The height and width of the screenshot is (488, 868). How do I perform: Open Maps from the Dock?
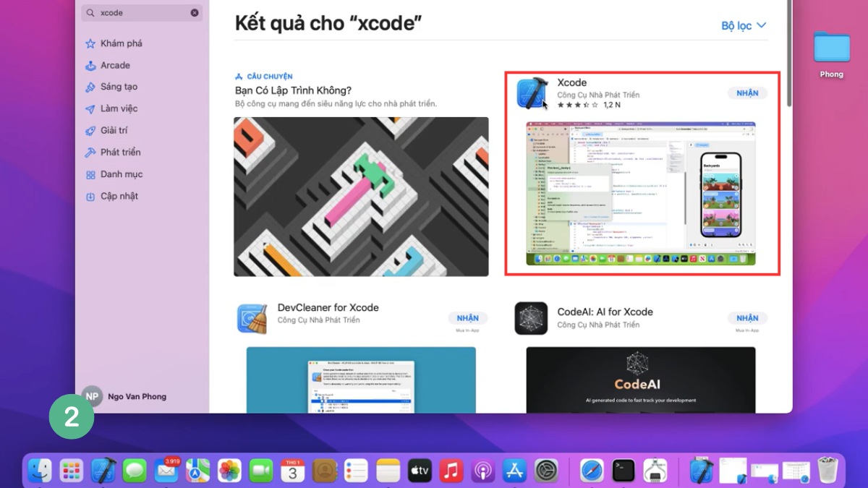point(198,471)
